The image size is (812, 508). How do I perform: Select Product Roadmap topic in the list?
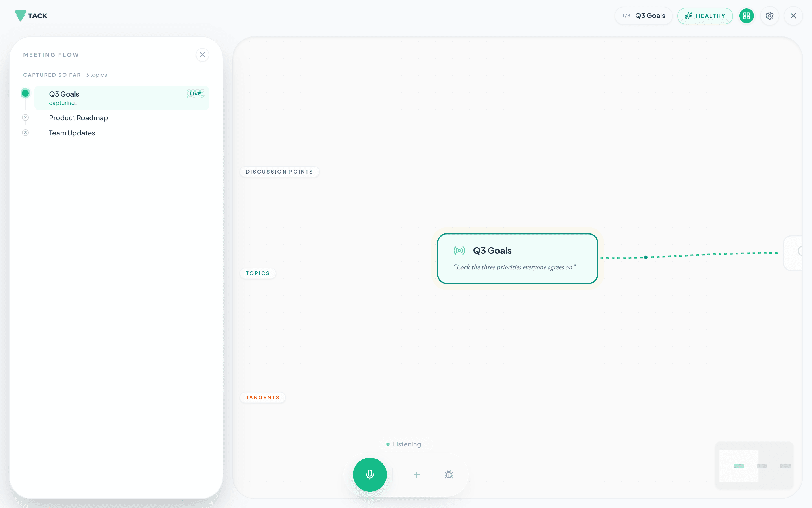click(78, 118)
